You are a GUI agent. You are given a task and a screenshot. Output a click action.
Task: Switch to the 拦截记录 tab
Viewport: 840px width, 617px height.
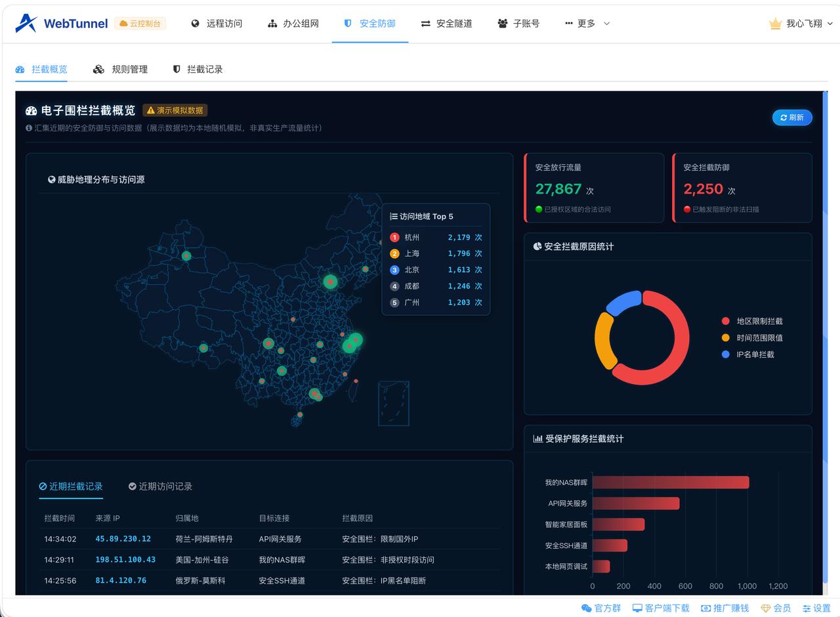tap(198, 69)
